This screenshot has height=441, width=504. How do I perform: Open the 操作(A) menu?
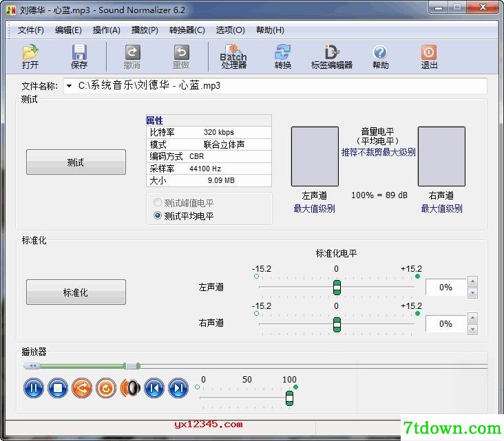coord(107,30)
